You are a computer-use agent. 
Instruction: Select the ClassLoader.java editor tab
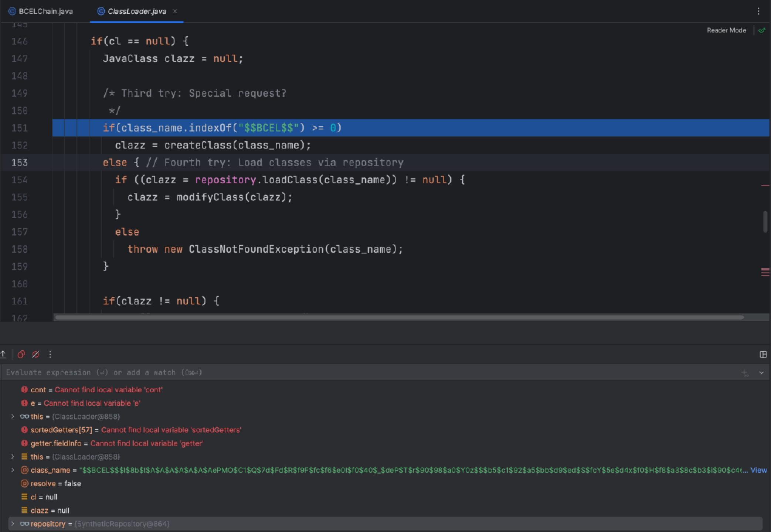[x=137, y=11]
